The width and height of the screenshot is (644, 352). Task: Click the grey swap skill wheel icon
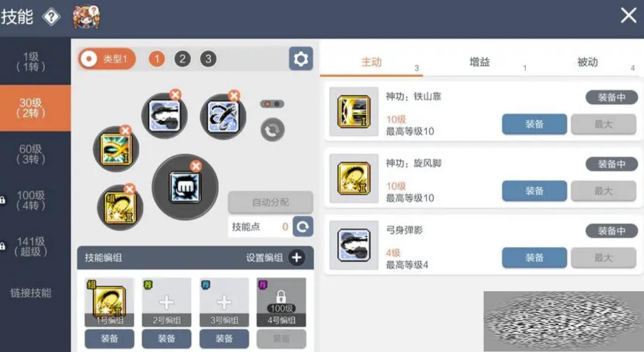click(272, 129)
